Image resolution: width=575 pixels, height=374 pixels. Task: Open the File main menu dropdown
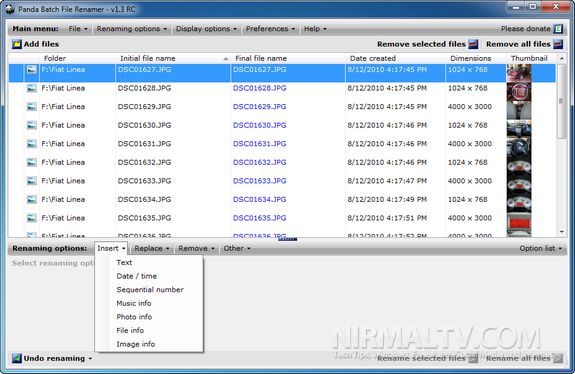pos(78,29)
